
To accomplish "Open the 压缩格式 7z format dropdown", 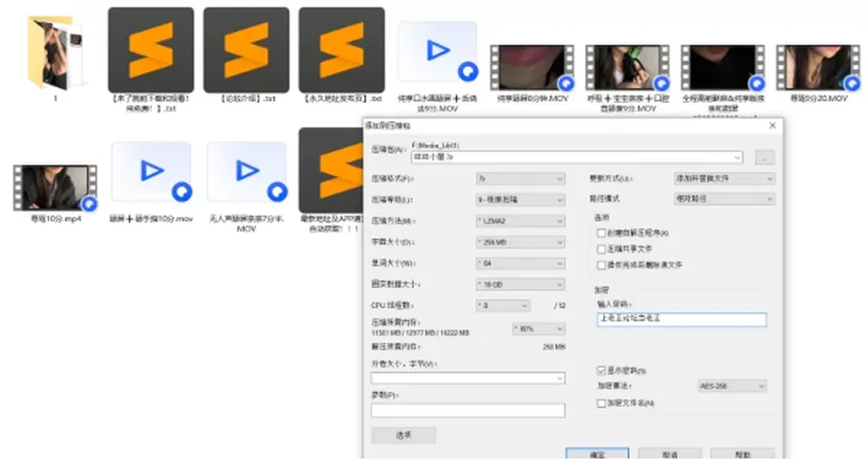I will (521, 179).
